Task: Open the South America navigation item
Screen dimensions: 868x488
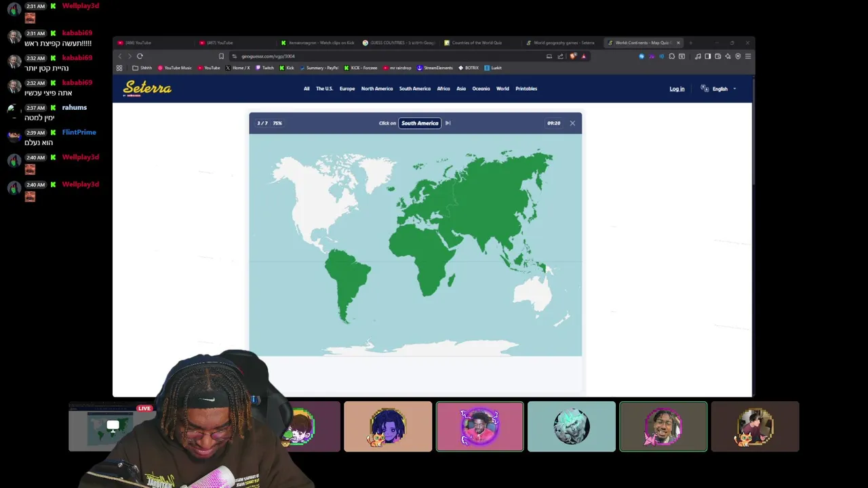Action: click(415, 89)
